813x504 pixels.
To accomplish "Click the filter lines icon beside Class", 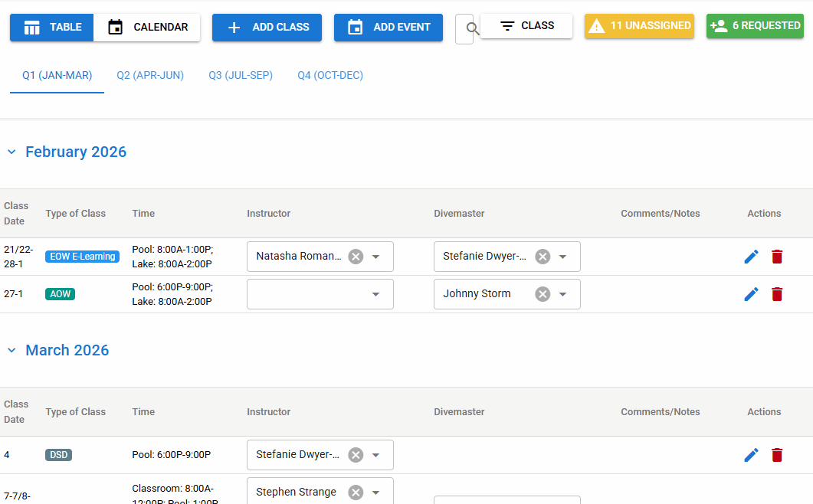I will coord(507,26).
